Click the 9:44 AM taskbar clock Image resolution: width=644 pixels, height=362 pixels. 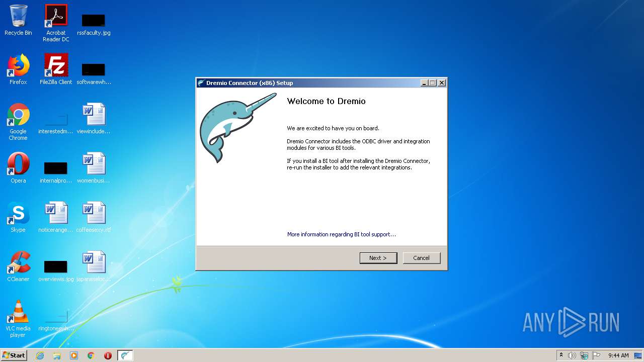618,355
